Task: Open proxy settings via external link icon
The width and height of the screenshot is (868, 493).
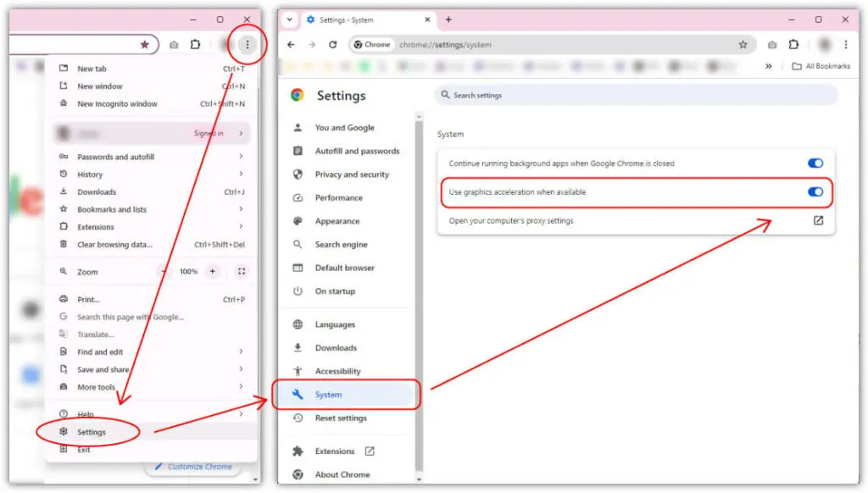Action: pos(818,220)
